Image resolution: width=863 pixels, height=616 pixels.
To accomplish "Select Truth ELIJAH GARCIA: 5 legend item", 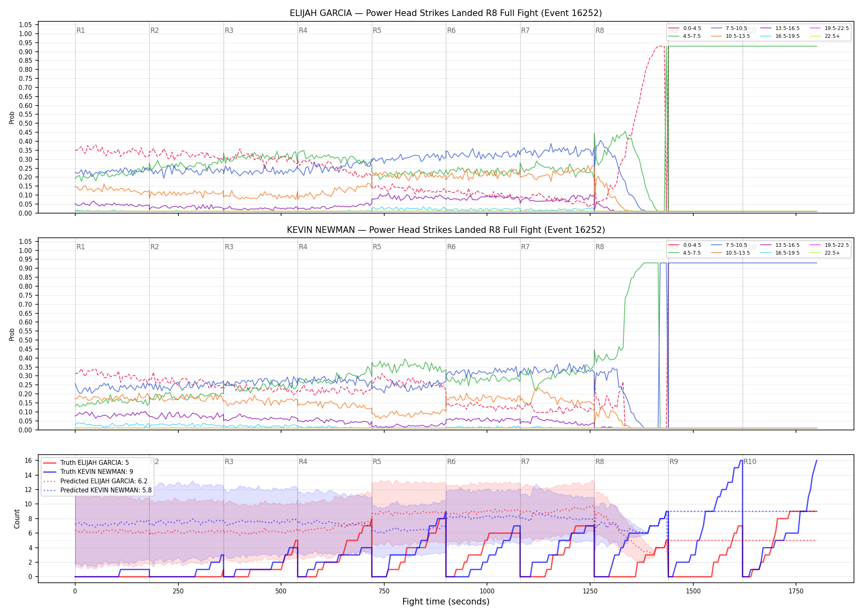I will click(x=86, y=462).
